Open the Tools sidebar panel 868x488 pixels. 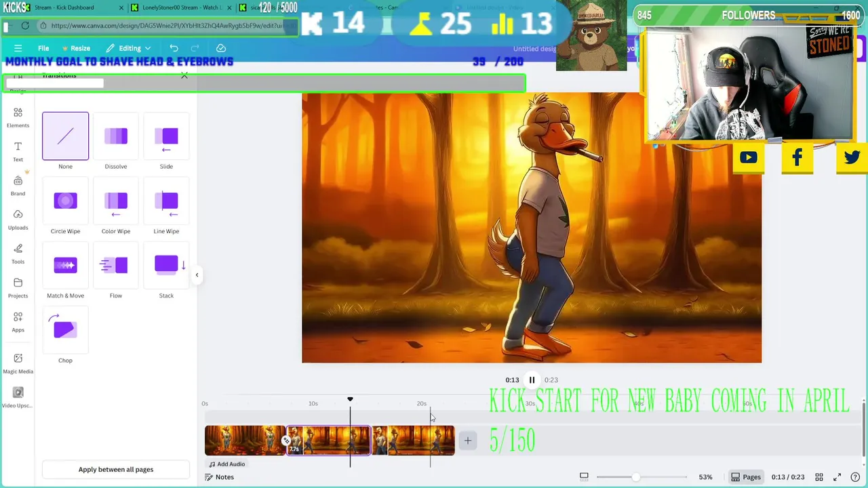pyautogui.click(x=18, y=253)
